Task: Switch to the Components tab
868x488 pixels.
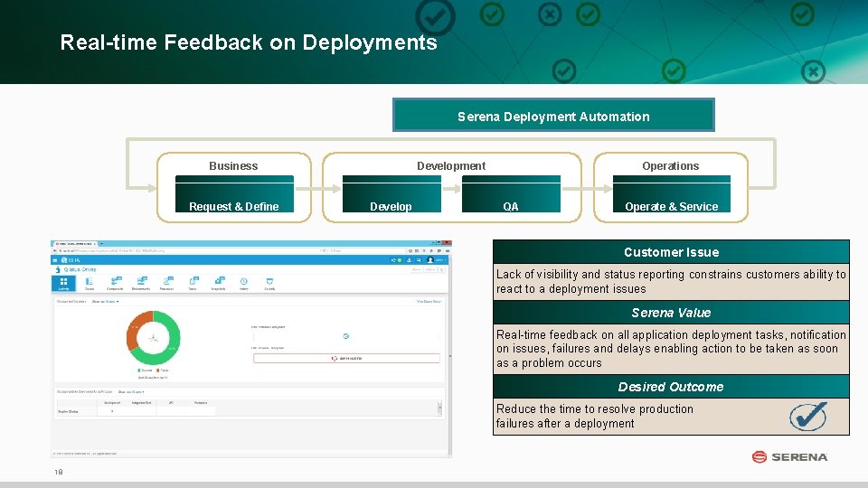Action: 115,283
